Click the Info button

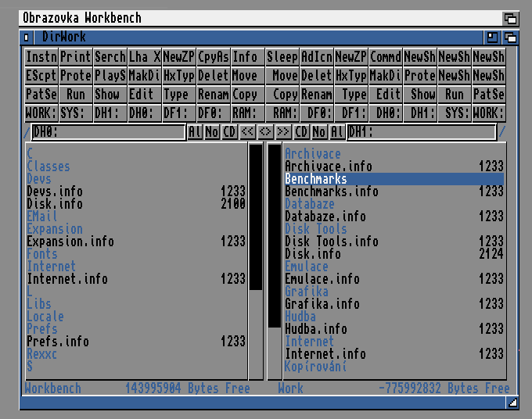tap(245, 57)
